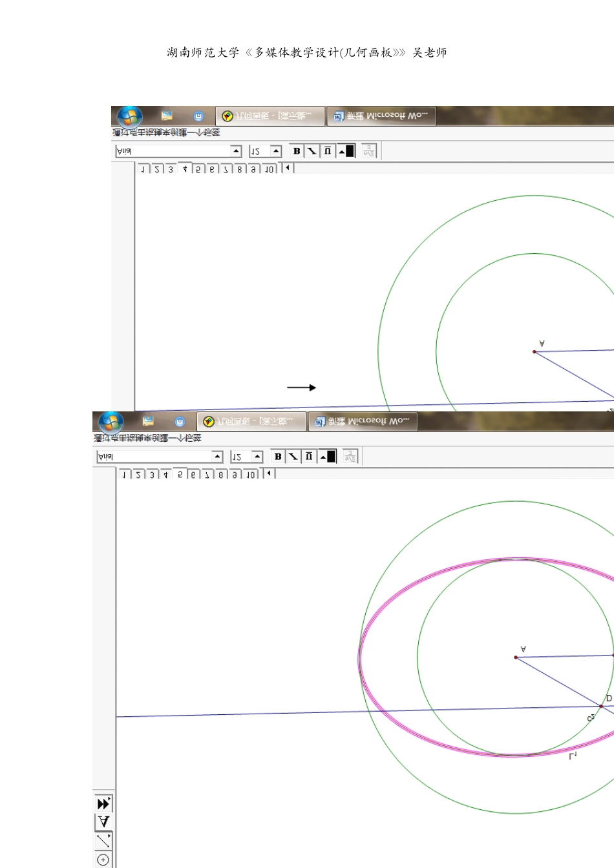Screen dimensions: 614x868
Task: Click the page tabs scroll arrow in the ellipse-free window
Action: (x=288, y=169)
